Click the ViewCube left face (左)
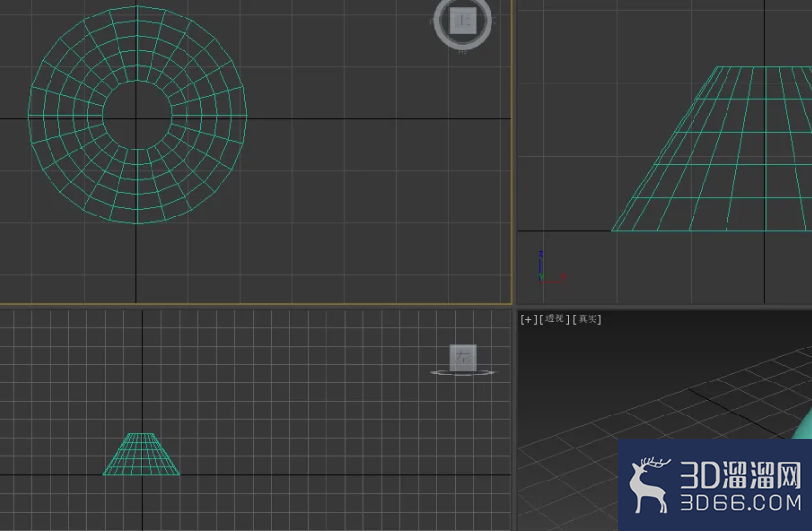Screen dimensions: 812x531 (462, 357)
